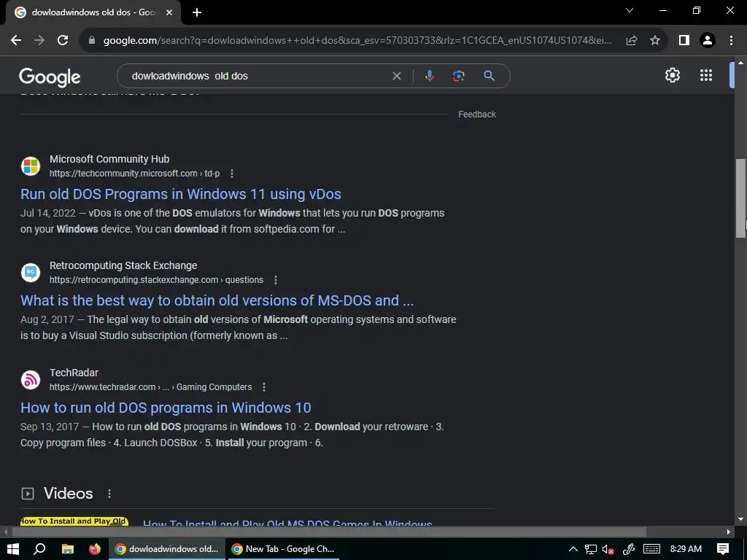Submit search with magnifier icon
This screenshot has height=560, width=747.
click(x=489, y=76)
